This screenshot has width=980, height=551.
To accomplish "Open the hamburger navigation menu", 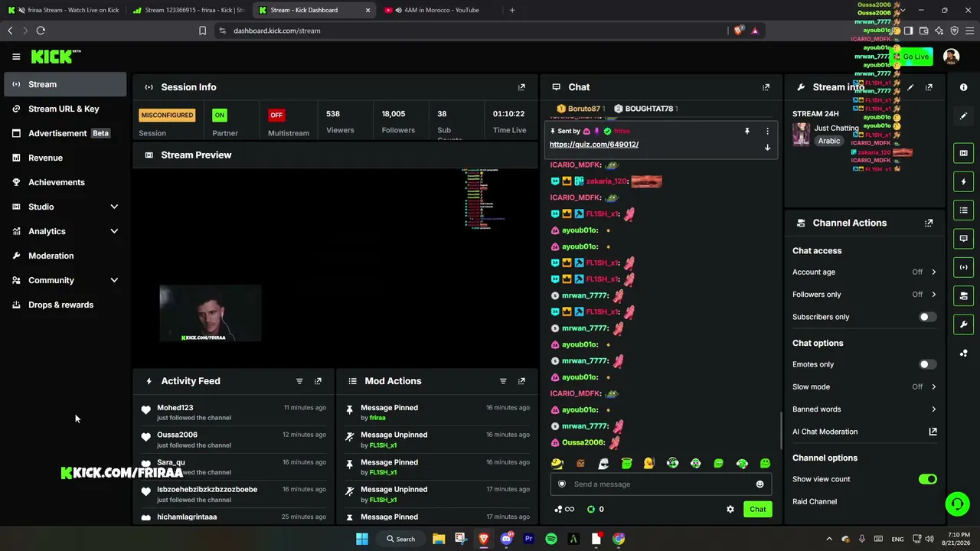I will pos(16,57).
